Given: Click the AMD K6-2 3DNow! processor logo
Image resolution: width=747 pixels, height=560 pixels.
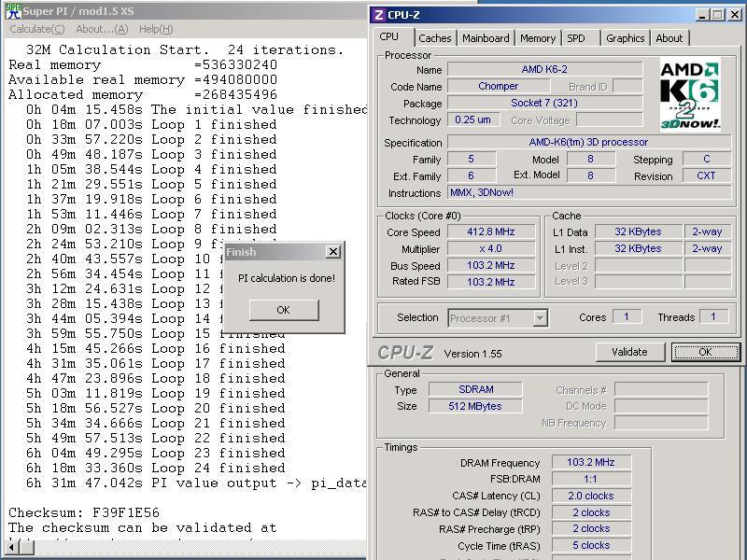Looking at the screenshot, I should point(690,95).
